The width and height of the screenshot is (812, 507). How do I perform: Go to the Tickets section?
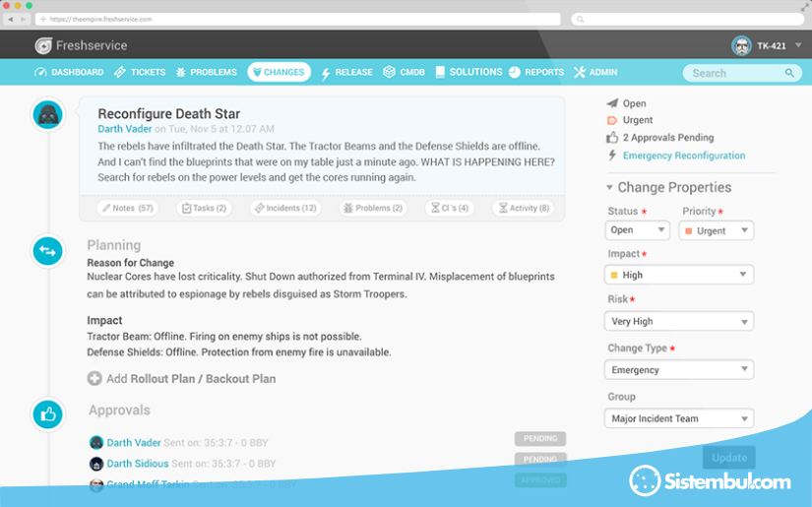point(140,72)
